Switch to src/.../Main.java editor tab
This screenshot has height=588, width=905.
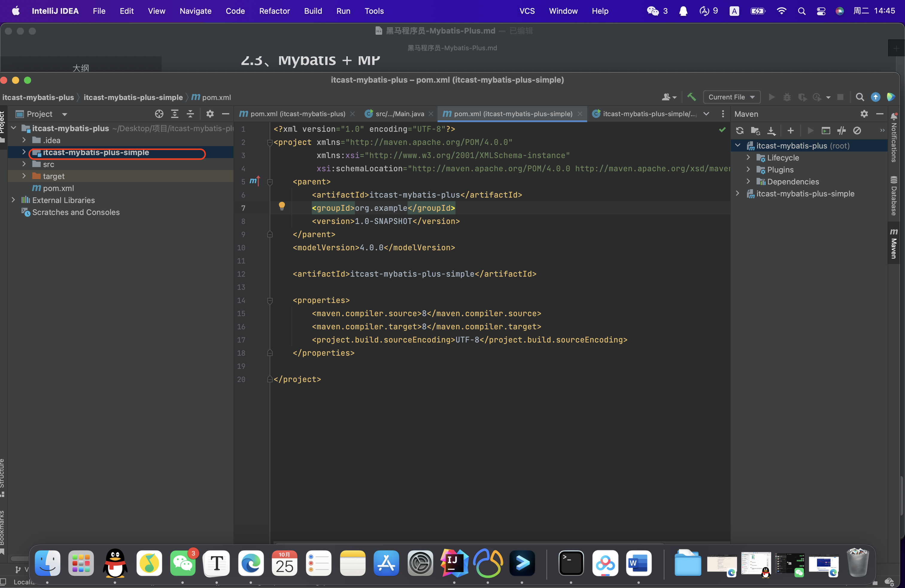[x=399, y=114]
